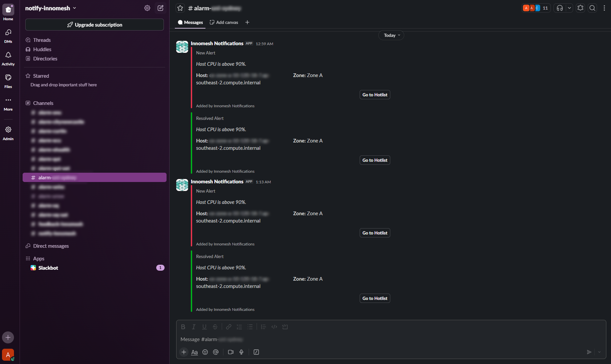Click the Add canvas tab
This screenshot has width=611, height=364.
click(x=224, y=22)
